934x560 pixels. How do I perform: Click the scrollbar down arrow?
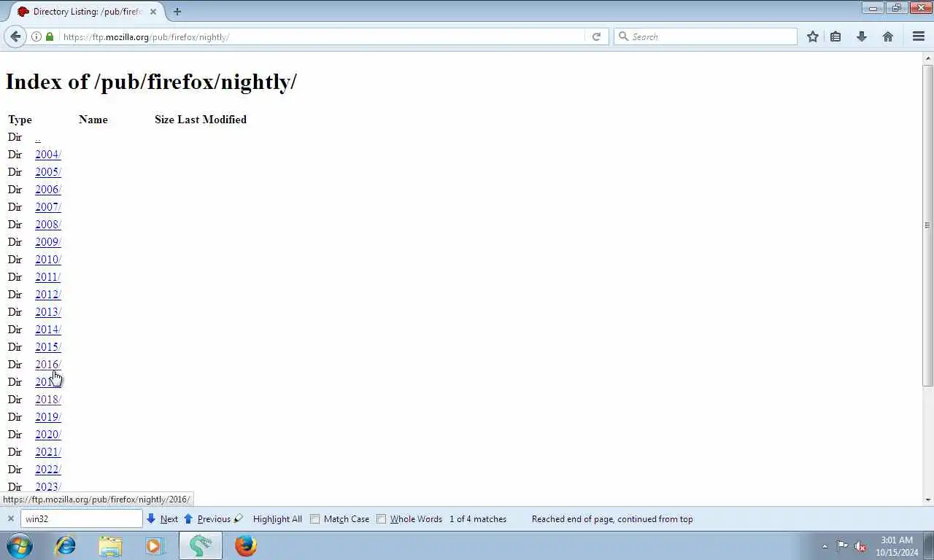click(x=927, y=499)
